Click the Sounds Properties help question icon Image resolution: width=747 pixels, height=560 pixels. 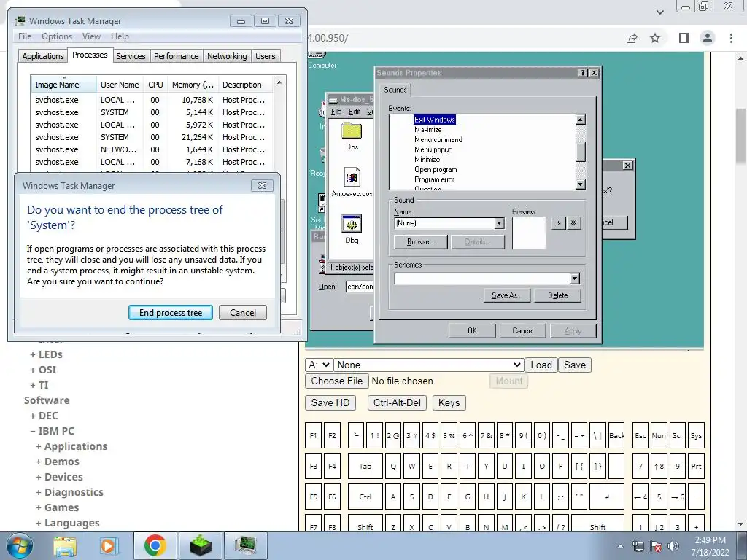[583, 73]
